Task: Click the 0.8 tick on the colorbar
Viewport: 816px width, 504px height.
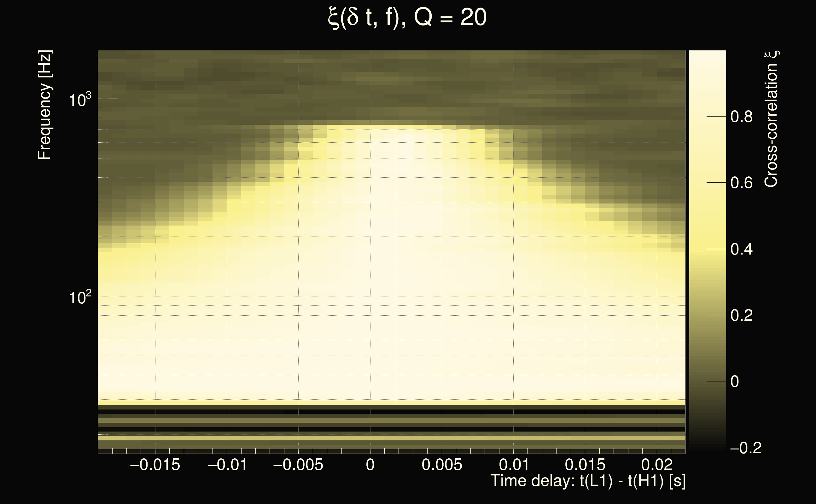Action: 741,117
